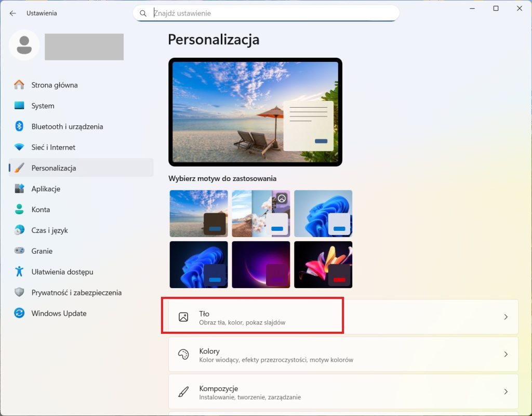
Task: Click the Aplikacje sidebar icon
Action: click(19, 189)
